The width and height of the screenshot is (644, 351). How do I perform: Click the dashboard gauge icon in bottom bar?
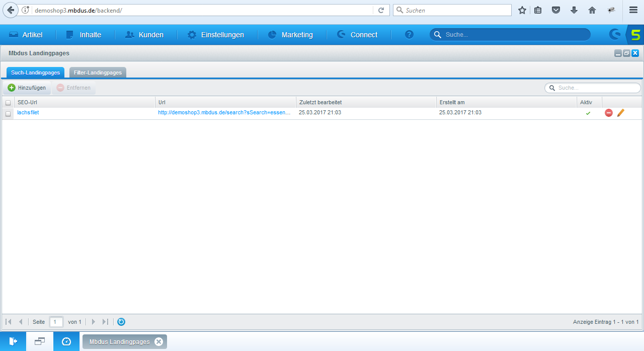(x=66, y=341)
